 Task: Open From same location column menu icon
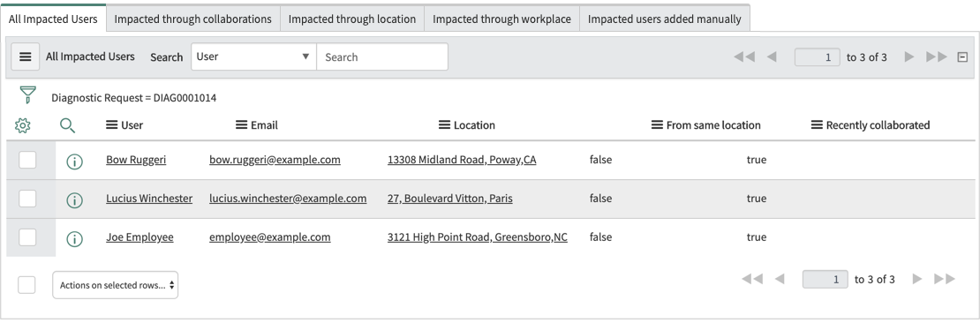click(657, 125)
